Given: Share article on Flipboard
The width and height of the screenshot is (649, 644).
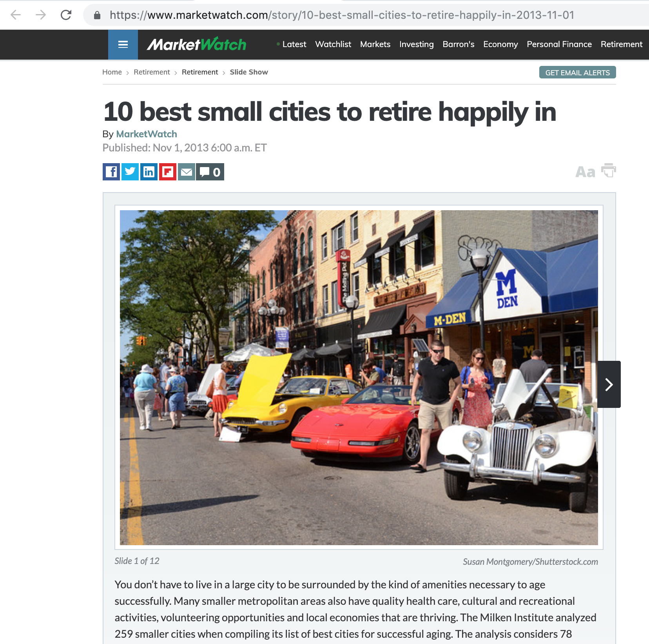Looking at the screenshot, I should [x=168, y=172].
